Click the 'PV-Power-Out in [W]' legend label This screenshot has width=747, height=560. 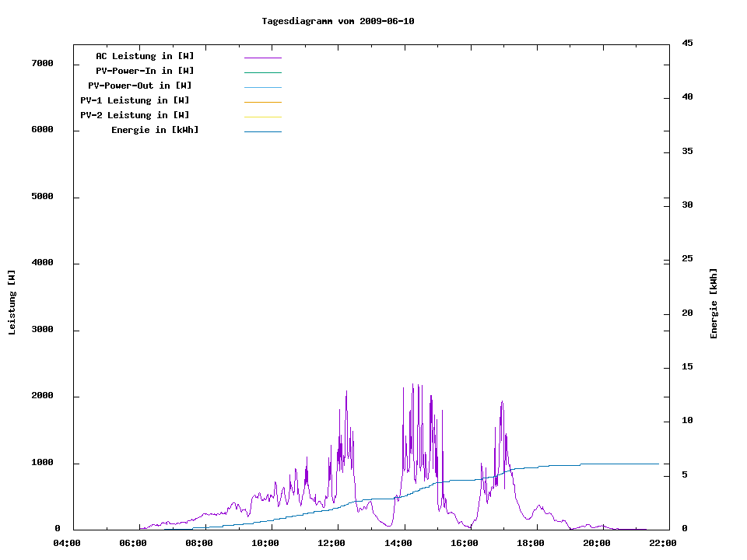[140, 86]
